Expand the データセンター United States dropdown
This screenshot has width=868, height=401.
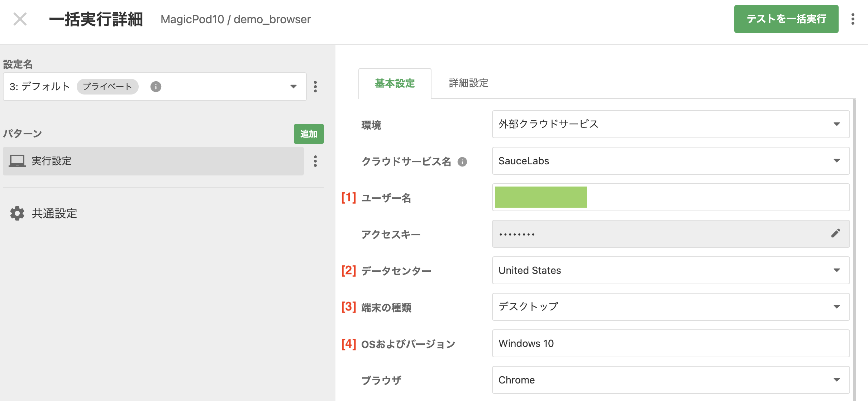click(671, 270)
